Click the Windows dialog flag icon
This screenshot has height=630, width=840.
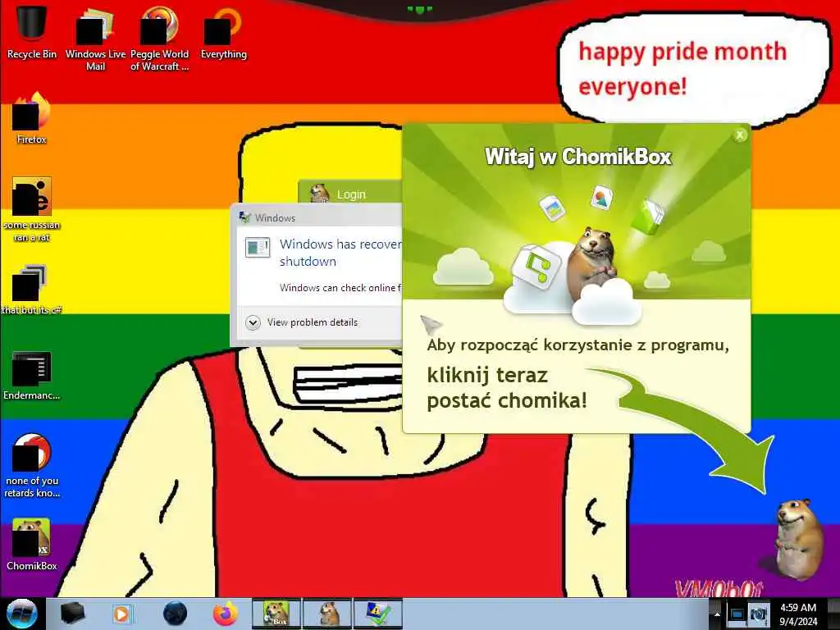[244, 217]
